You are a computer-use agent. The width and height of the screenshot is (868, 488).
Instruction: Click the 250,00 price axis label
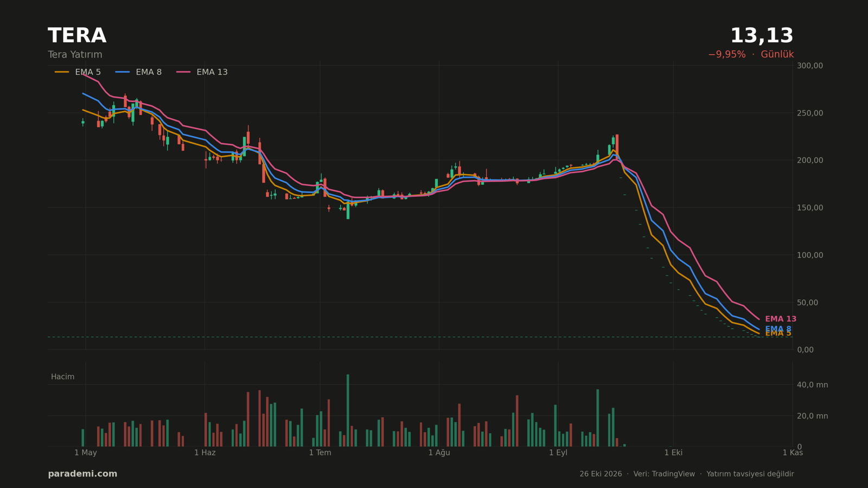810,113
